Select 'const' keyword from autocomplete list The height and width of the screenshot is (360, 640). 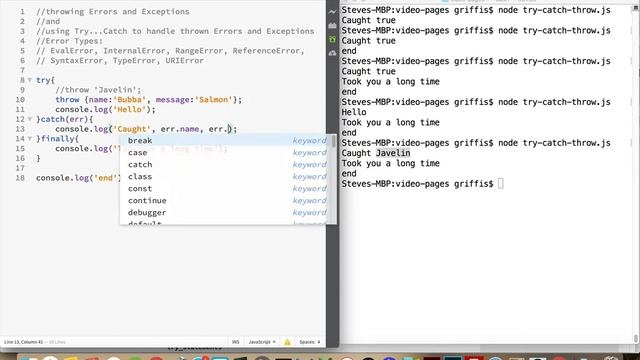(x=227, y=189)
